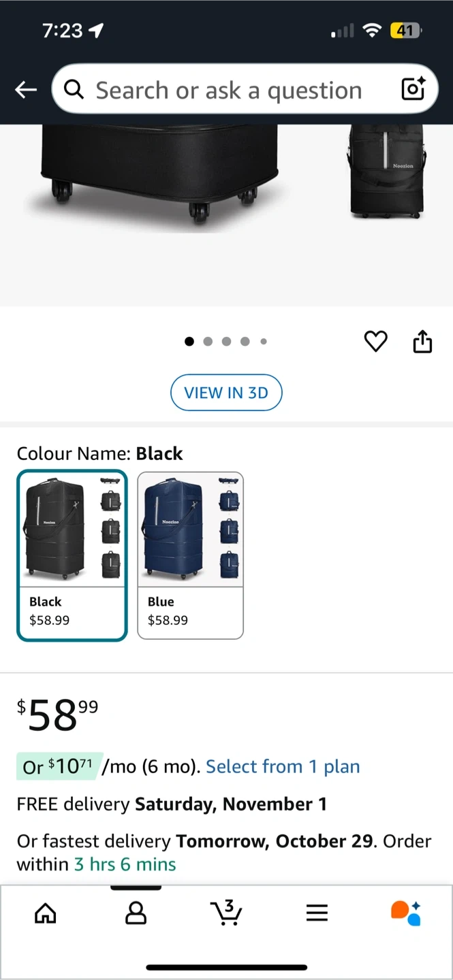Tap the search magnifier icon
This screenshot has height=980, width=453.
tap(74, 89)
